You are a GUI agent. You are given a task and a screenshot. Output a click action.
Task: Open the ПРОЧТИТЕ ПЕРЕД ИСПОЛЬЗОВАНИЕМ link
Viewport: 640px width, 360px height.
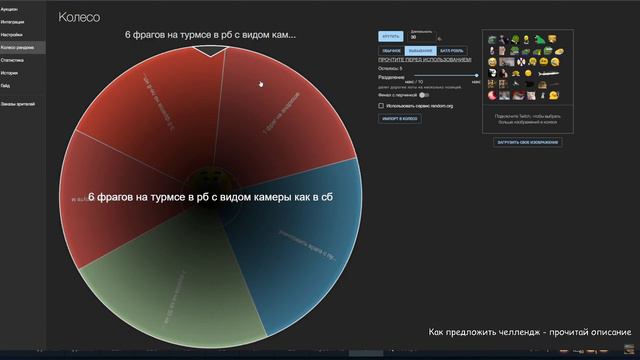[x=424, y=60]
